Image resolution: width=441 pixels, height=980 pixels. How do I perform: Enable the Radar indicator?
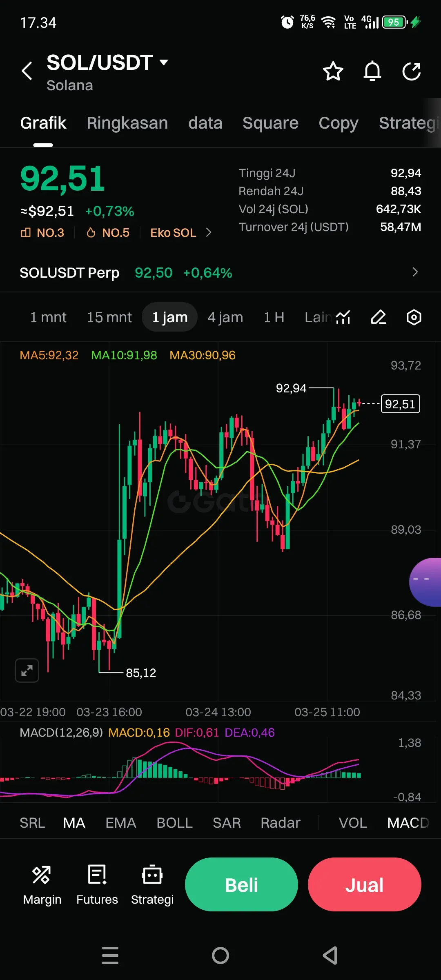click(281, 823)
